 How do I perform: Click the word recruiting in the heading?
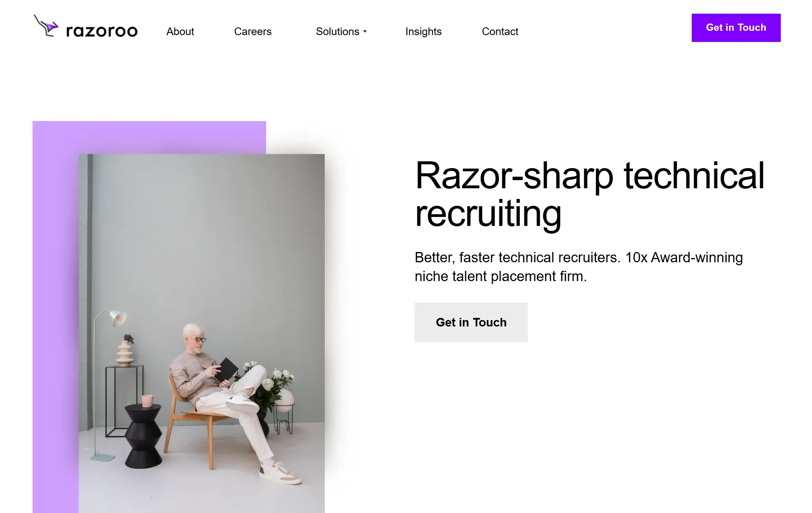pos(488,214)
